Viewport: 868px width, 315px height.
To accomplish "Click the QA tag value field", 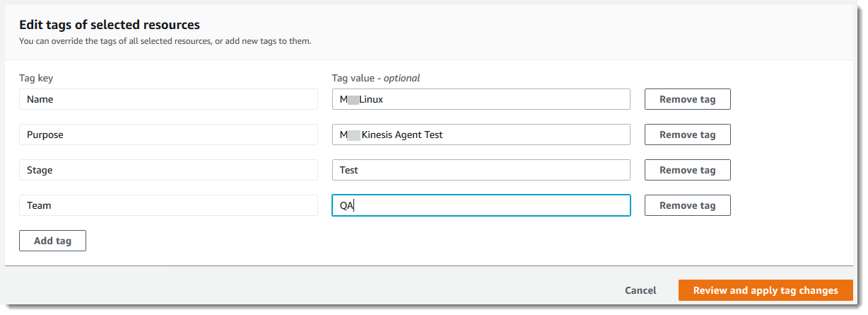I will click(x=481, y=205).
